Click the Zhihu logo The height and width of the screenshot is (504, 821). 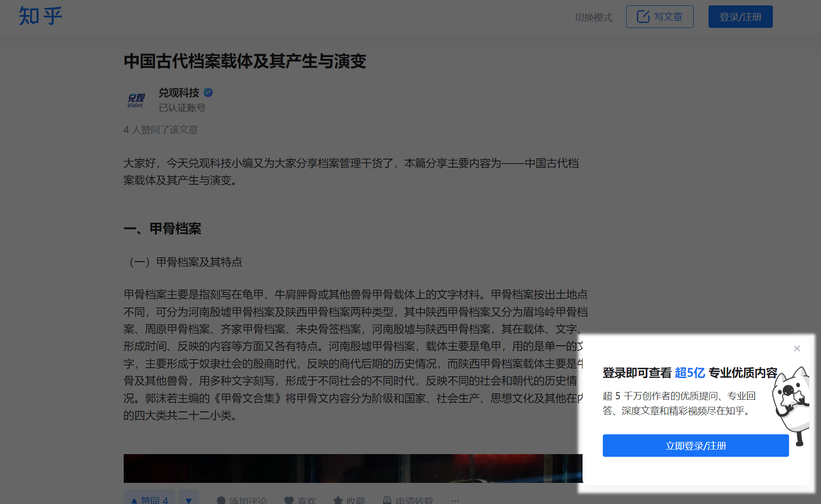point(40,16)
